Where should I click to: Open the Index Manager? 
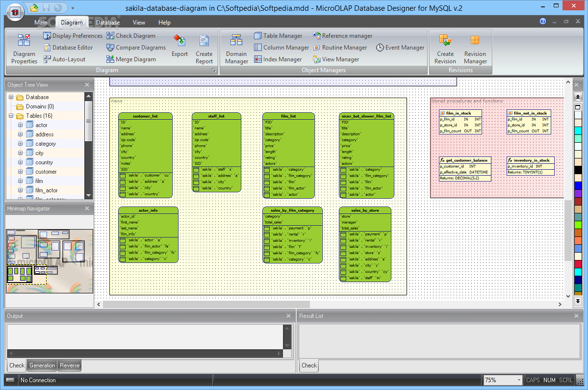tap(278, 59)
